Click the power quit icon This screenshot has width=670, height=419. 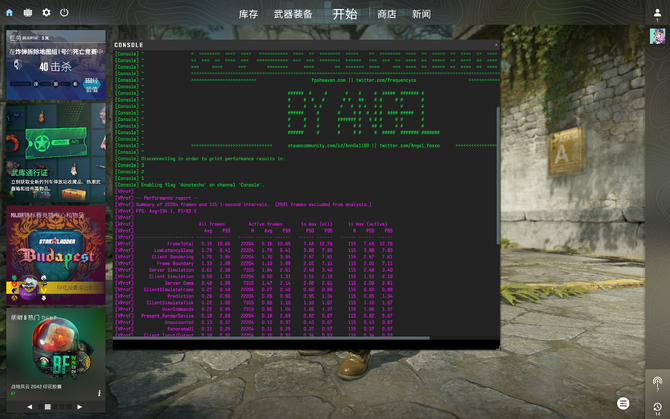tap(64, 13)
